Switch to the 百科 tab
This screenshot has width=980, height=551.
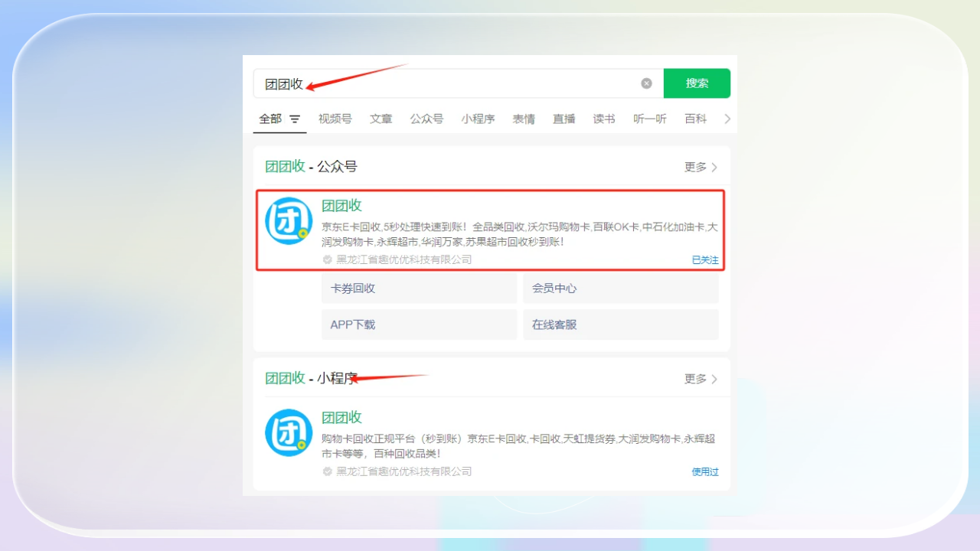point(696,119)
